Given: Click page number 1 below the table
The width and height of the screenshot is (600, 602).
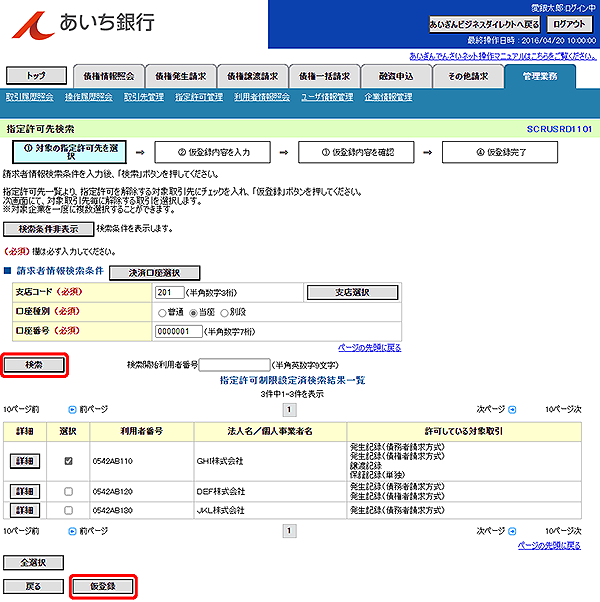Looking at the screenshot, I should click(289, 531).
